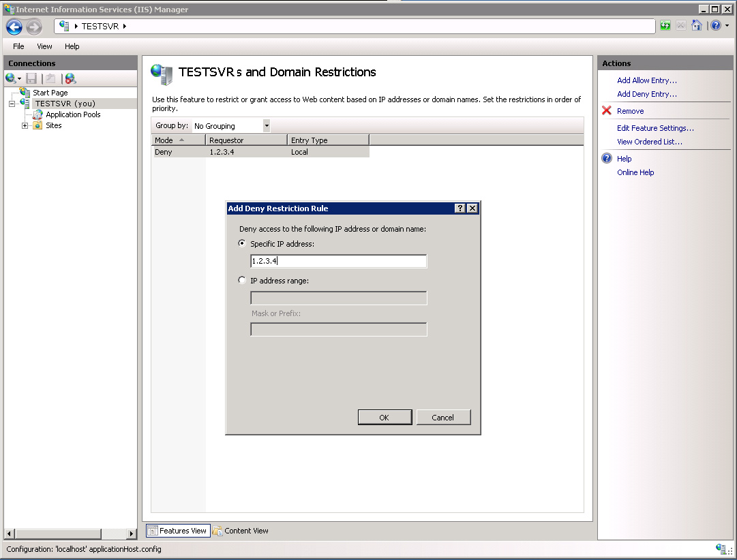Image resolution: width=737 pixels, height=560 pixels.
Task: Click the right arrow of Connections scrollbar
Action: pyautogui.click(x=132, y=533)
